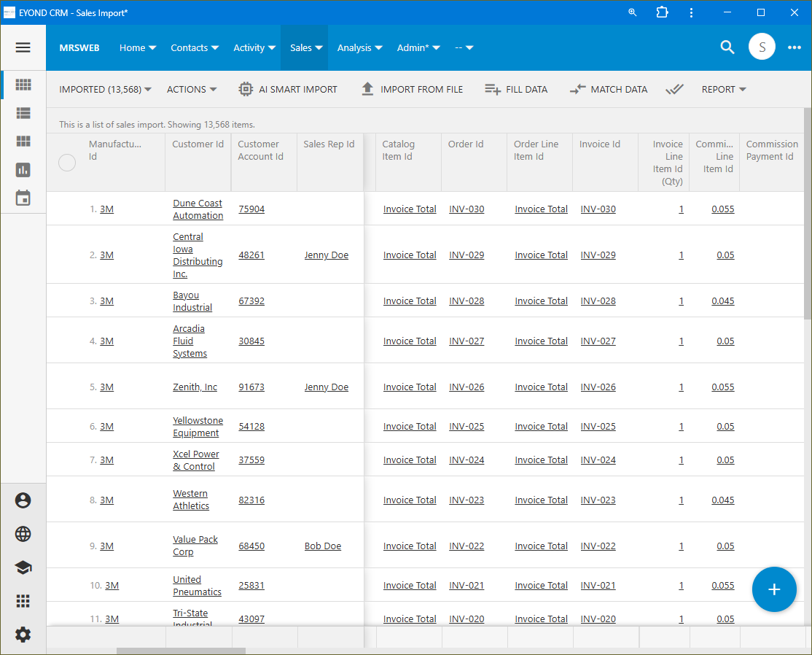Click the double checkmark toolbar icon
The image size is (812, 655).
pos(674,89)
